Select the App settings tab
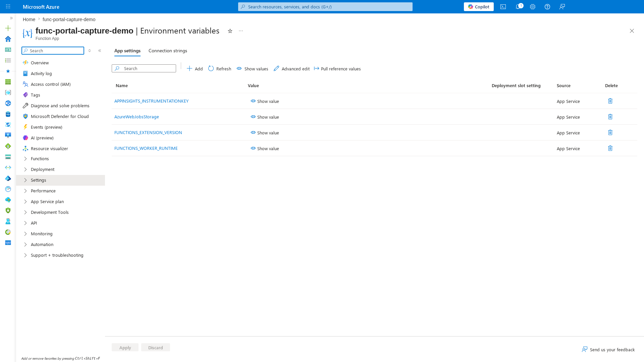 click(x=127, y=51)
